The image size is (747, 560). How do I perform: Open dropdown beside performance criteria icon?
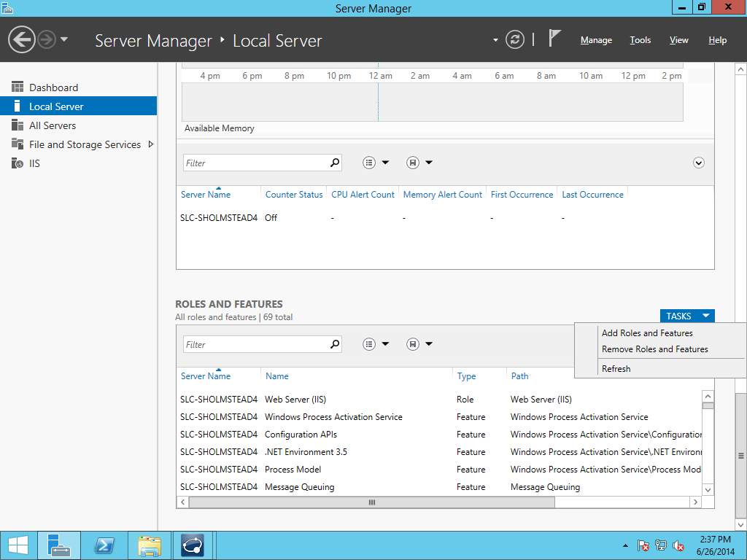(x=385, y=163)
